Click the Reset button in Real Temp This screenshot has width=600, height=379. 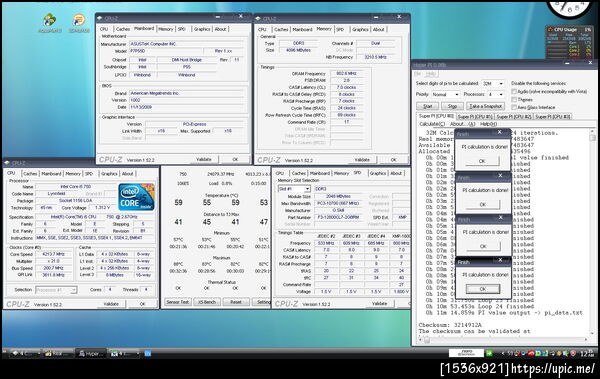[236, 302]
